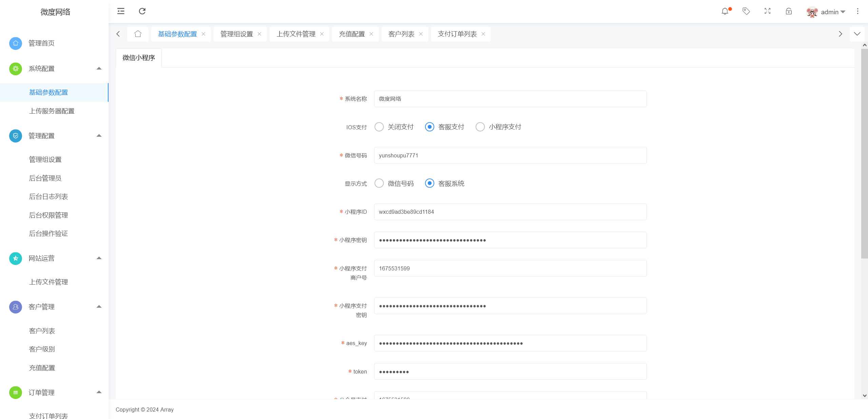Open the tag icon in top toolbar
868x419 pixels.
point(746,11)
